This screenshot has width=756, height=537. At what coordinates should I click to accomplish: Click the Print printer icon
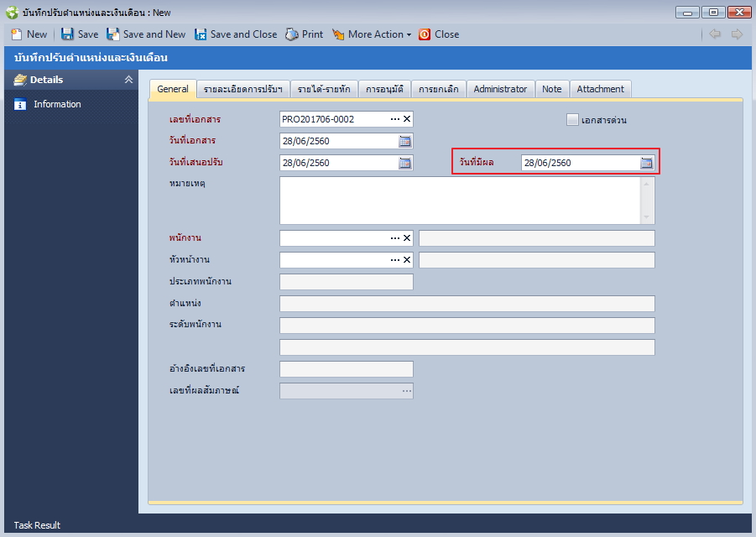coord(292,34)
